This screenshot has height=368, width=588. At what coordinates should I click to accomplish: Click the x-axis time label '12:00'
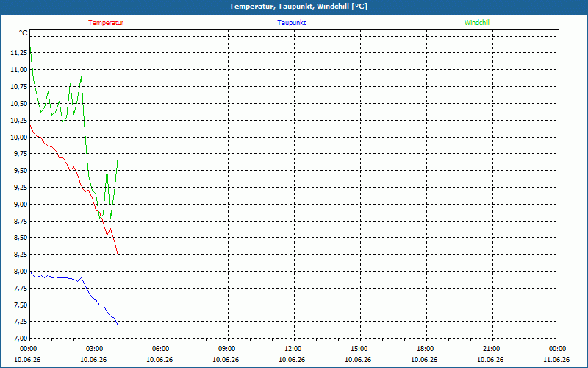293,349
